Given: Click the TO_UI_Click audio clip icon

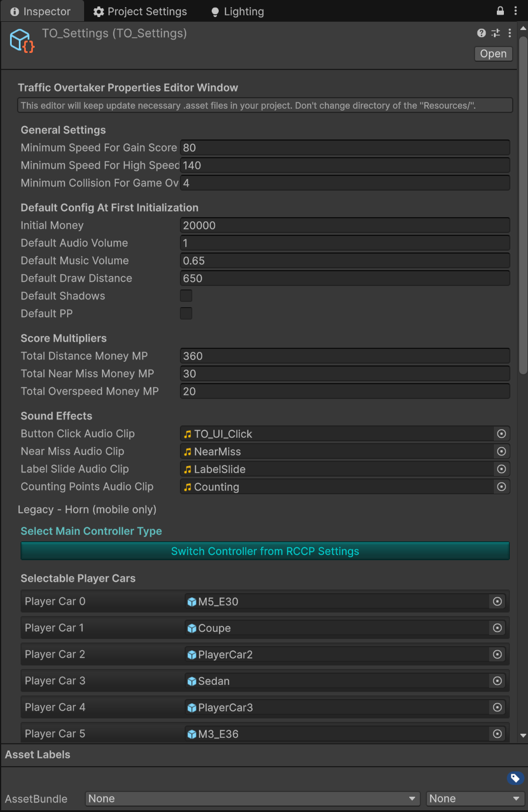Looking at the screenshot, I should [x=188, y=434].
